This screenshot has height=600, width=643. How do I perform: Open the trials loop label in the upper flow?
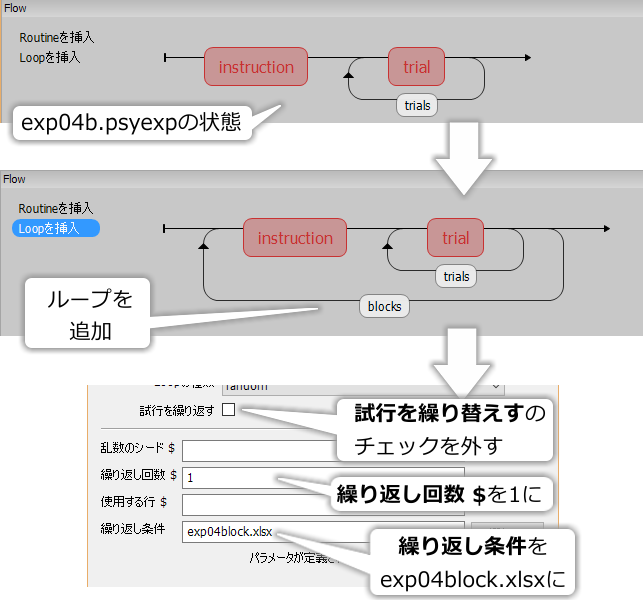coord(417,105)
